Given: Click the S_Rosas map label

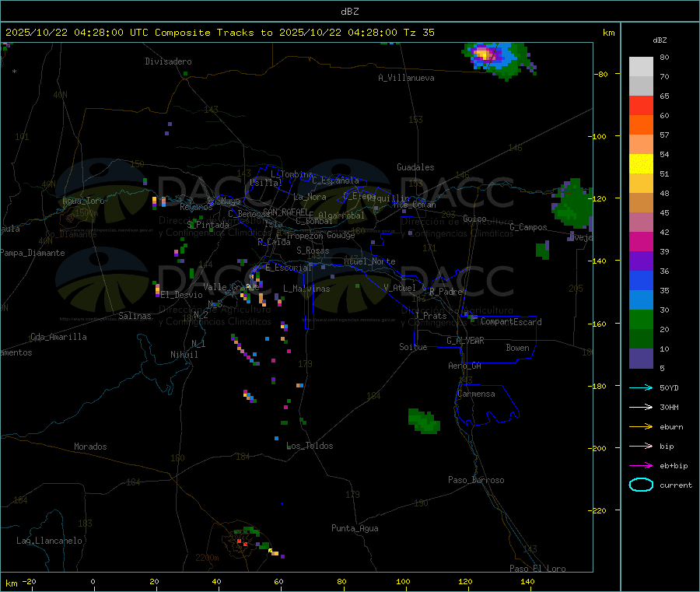Looking at the screenshot, I should pyautogui.click(x=313, y=250).
